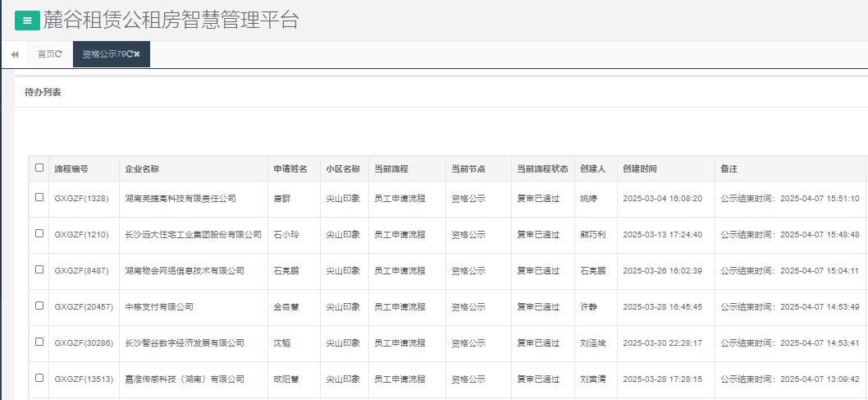Click 尖山印象 in row GXGZF(1328)
This screenshot has height=400, width=868.
tap(343, 198)
